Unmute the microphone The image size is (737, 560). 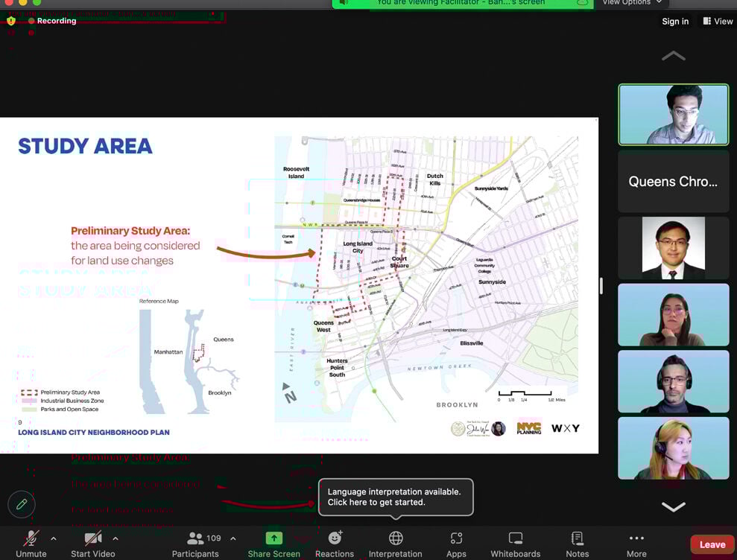pyautogui.click(x=31, y=538)
